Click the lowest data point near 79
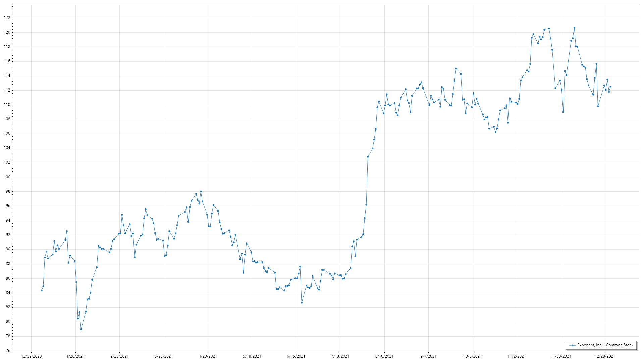 pyautogui.click(x=81, y=329)
